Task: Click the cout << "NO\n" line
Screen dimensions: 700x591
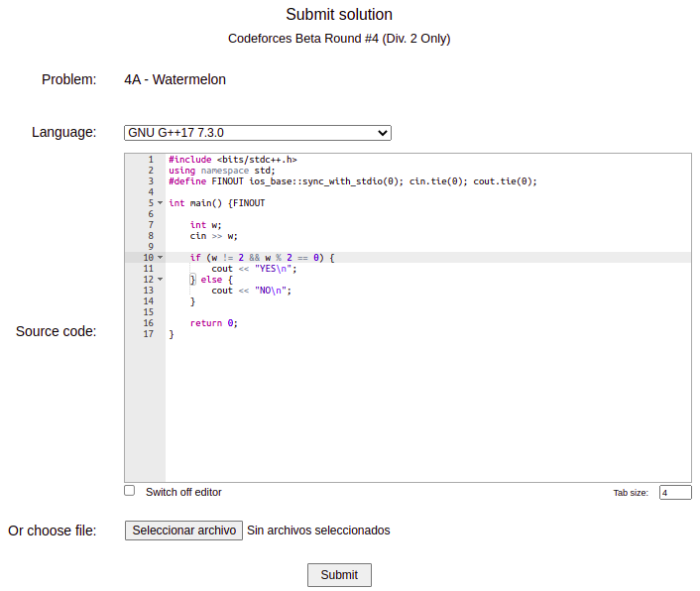Action: 251,291
